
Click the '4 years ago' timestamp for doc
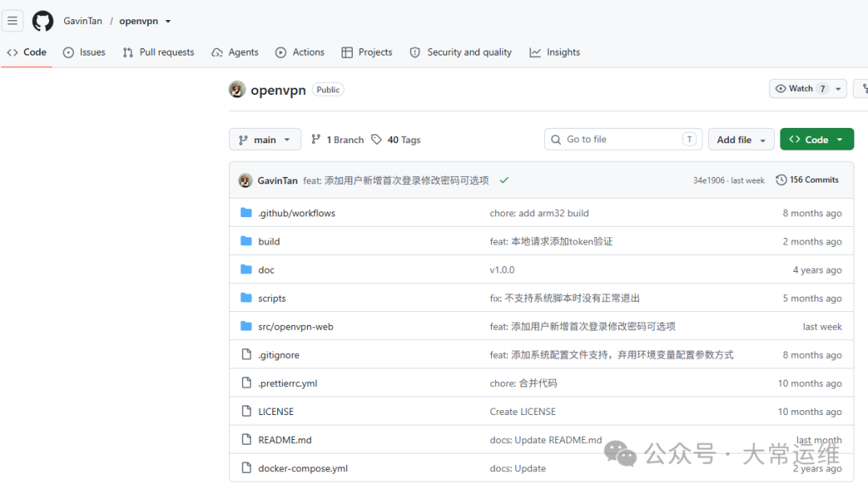coord(817,269)
